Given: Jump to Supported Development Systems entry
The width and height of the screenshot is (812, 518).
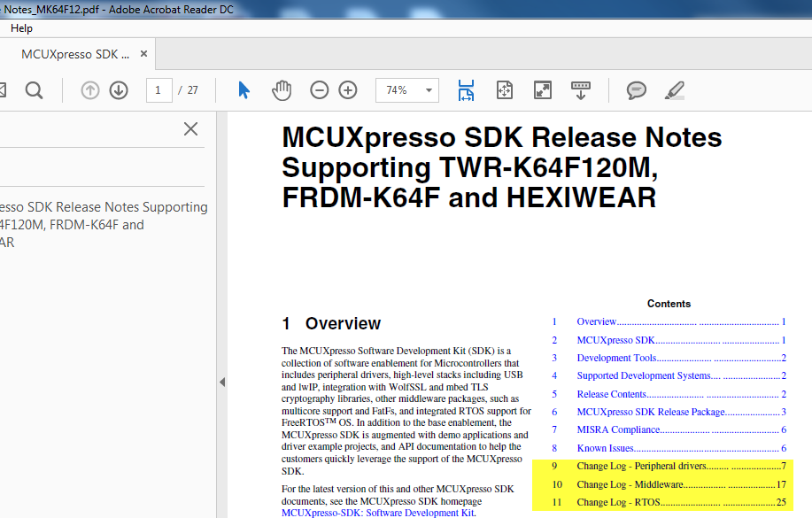Looking at the screenshot, I should [669, 375].
